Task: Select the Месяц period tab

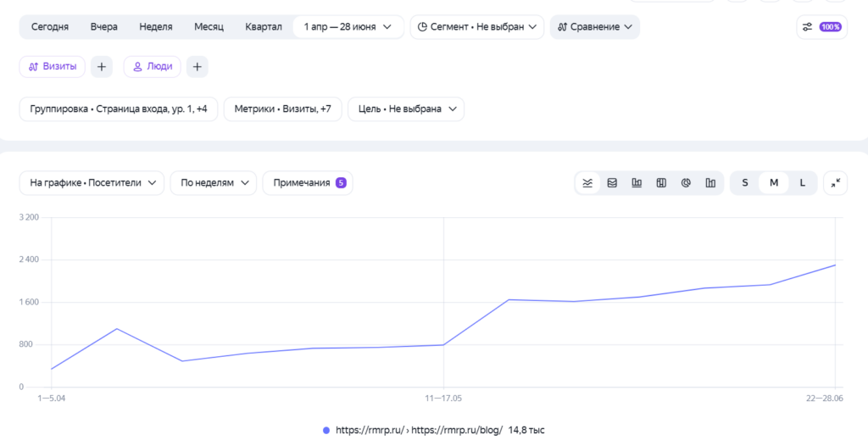Action: (x=209, y=26)
